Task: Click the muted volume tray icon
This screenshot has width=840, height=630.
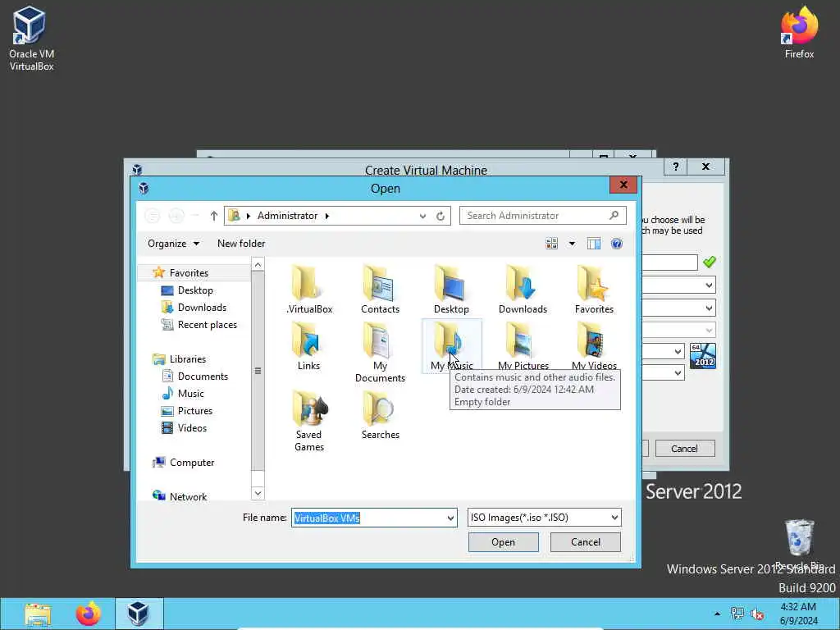Action: coord(757,614)
